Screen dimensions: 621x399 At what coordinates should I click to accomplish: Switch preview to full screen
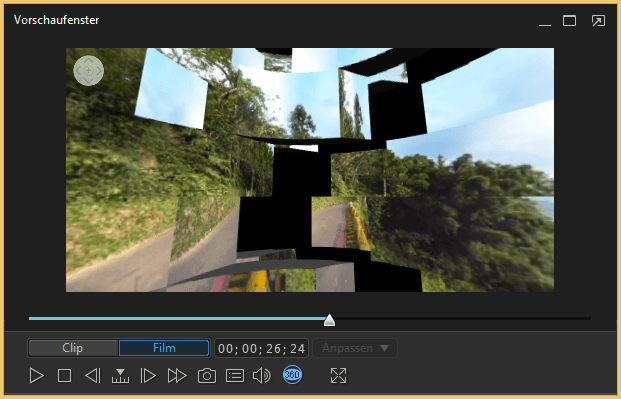[338, 376]
